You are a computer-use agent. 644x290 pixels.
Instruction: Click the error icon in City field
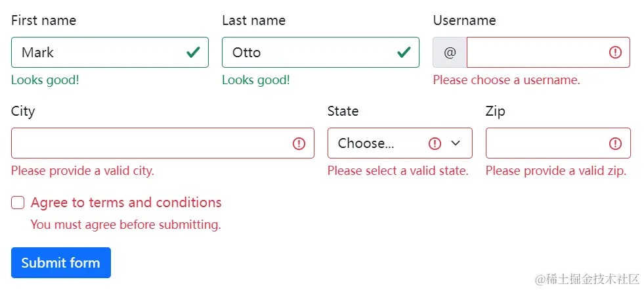pos(299,143)
